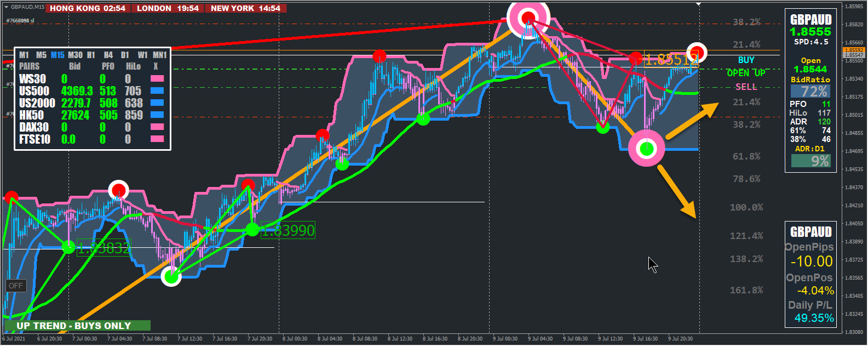Toggle the OFF button on the chart
Screen dimensions: 868x346
click(x=16, y=286)
